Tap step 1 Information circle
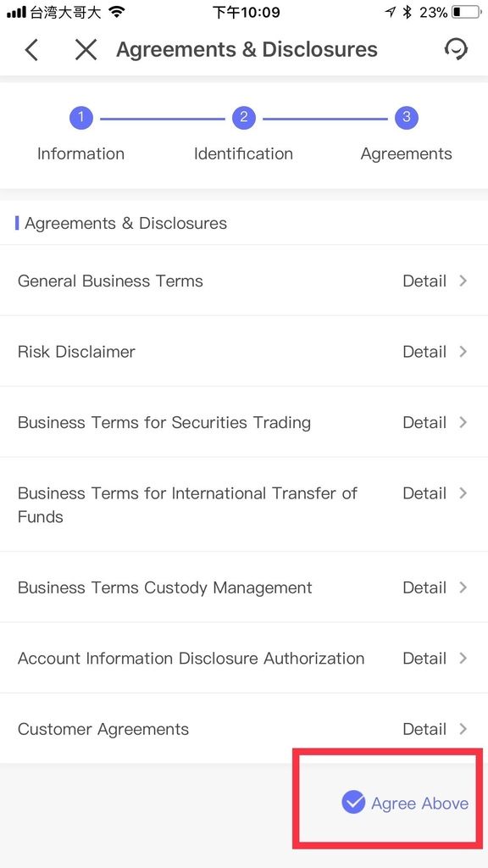The width and height of the screenshot is (488, 868). coord(80,118)
